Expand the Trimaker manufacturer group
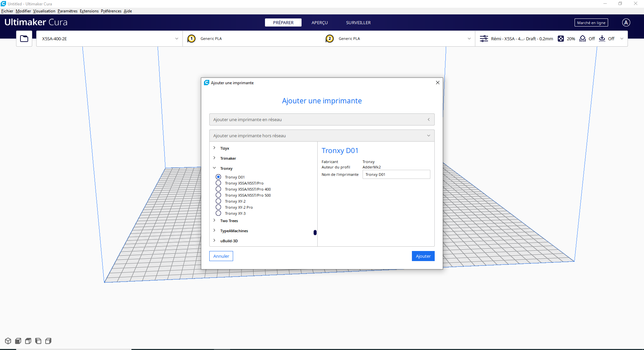 pos(214,158)
